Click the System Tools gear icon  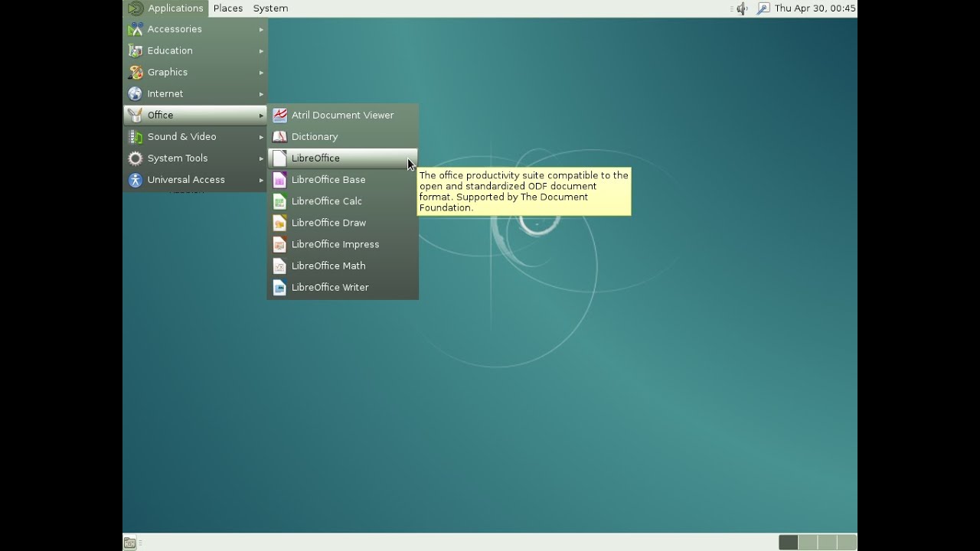click(136, 158)
